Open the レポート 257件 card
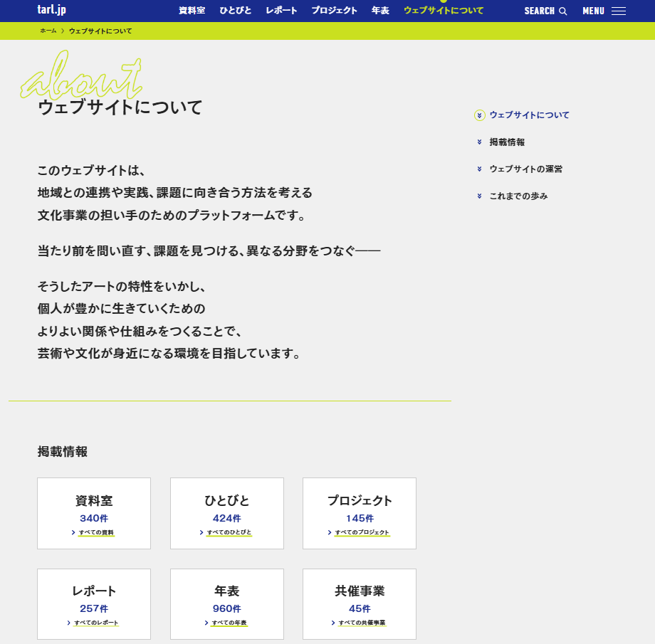This screenshot has height=644, width=655. coord(94,603)
